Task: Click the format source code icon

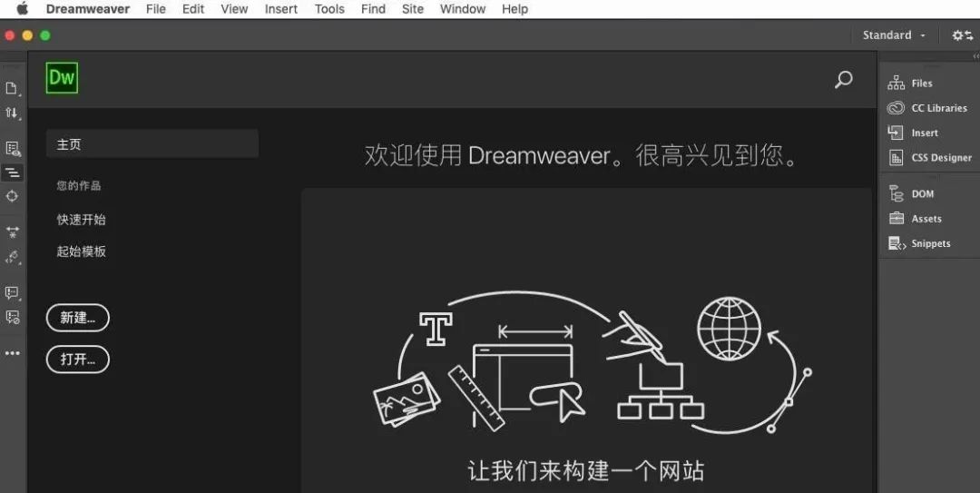Action: click(12, 172)
